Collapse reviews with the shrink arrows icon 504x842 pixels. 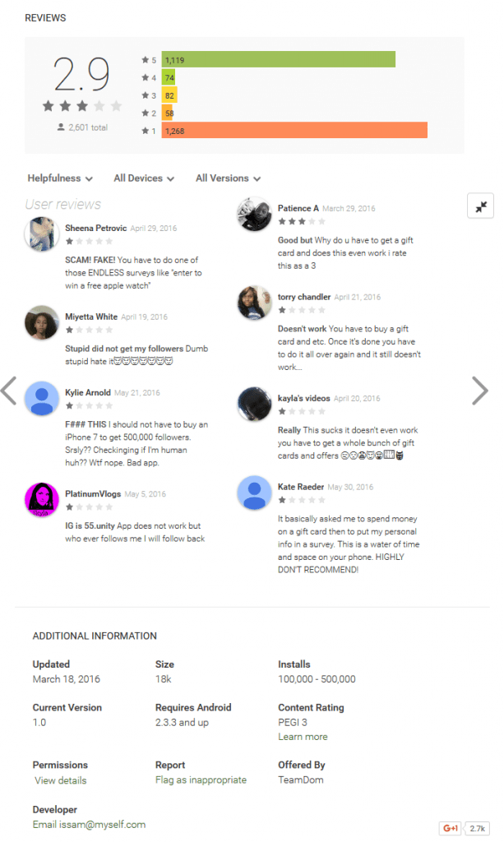coord(480,206)
